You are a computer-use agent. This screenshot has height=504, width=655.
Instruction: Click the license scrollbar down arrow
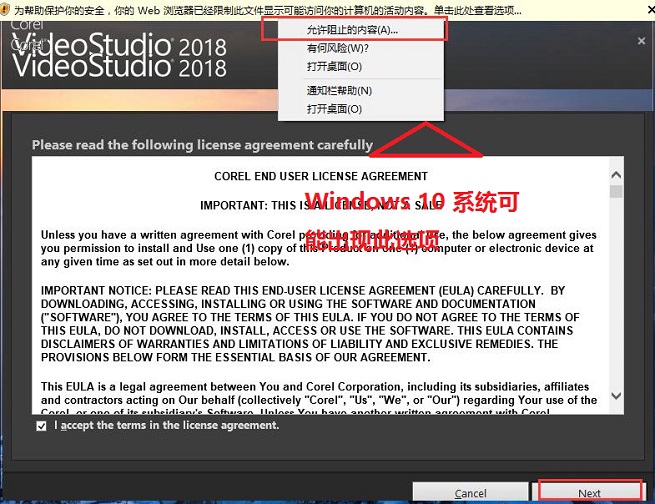pyautogui.click(x=616, y=395)
